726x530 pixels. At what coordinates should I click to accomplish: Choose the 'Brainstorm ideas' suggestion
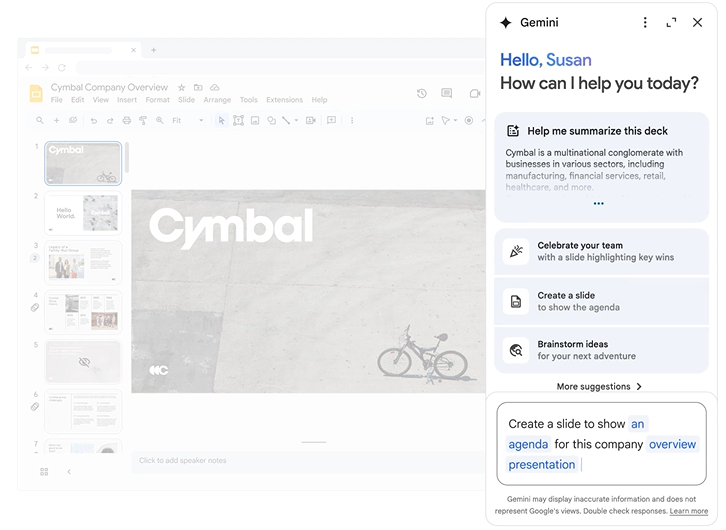coord(601,350)
